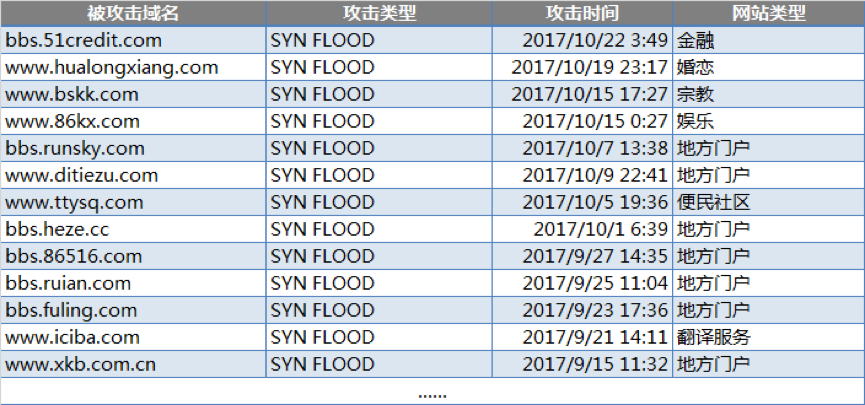Image resolution: width=865 pixels, height=405 pixels.
Task: Select the www.hualongxiang.com domain cell
Action: click(x=133, y=67)
